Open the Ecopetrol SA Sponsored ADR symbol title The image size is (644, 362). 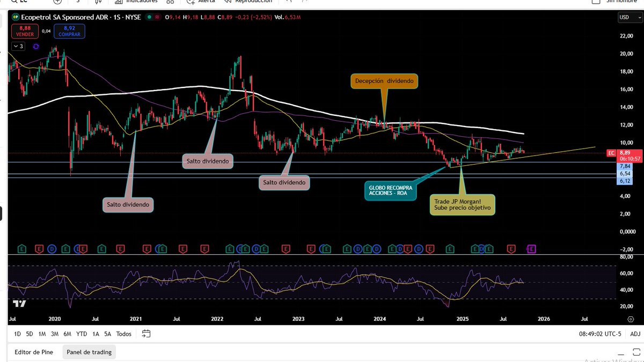tap(80, 17)
